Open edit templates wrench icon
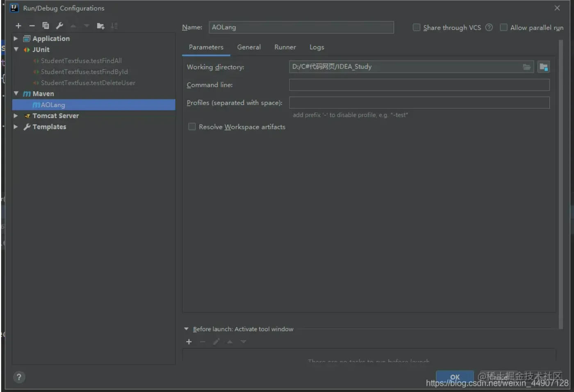The width and height of the screenshot is (574, 392). pos(59,26)
